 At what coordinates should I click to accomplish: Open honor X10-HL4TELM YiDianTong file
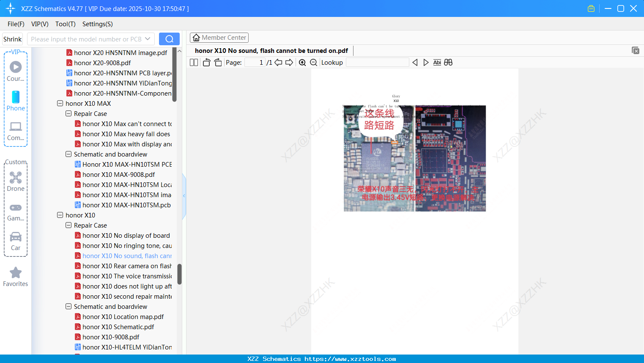pos(127,347)
